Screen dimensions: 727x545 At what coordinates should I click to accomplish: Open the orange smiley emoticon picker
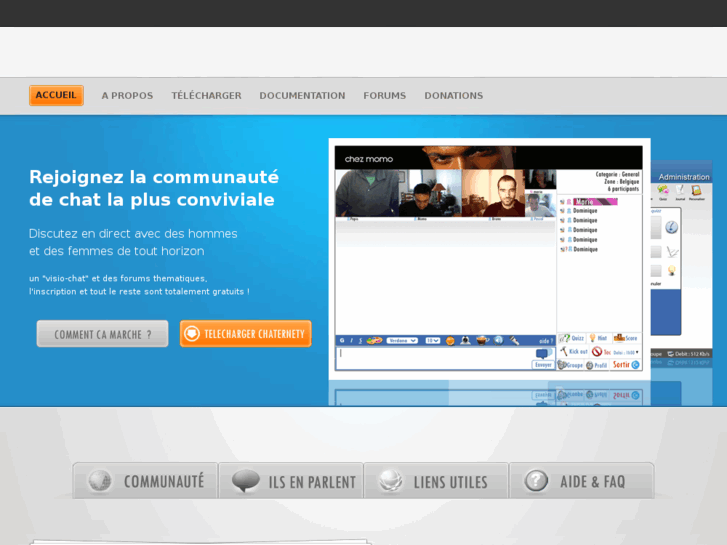(450, 341)
